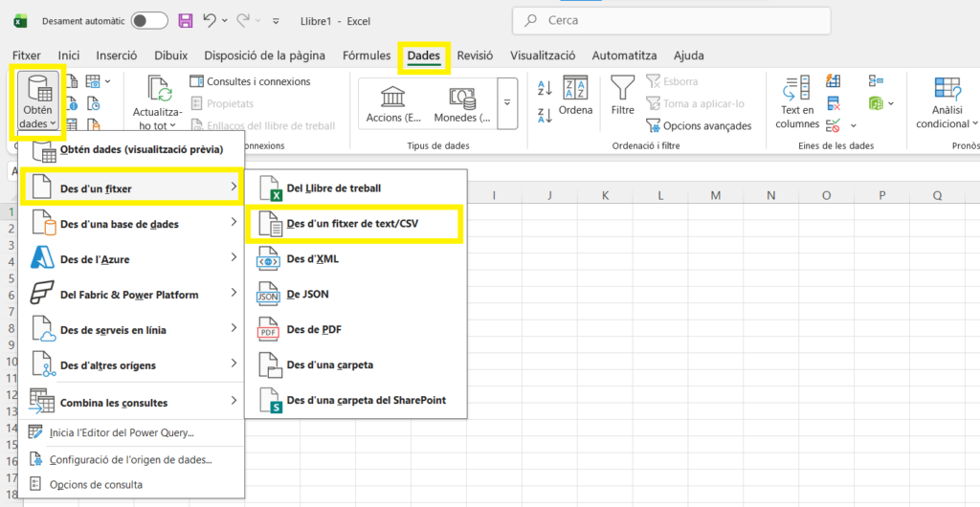The height and width of the screenshot is (507, 980).
Task: Select Des d'un fitxer menu item
Action: (132, 187)
